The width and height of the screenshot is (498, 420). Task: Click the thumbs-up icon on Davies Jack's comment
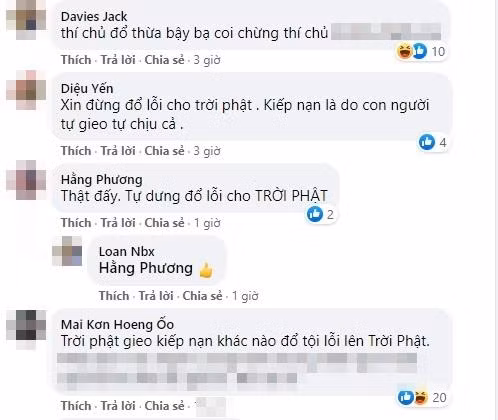click(x=420, y=51)
